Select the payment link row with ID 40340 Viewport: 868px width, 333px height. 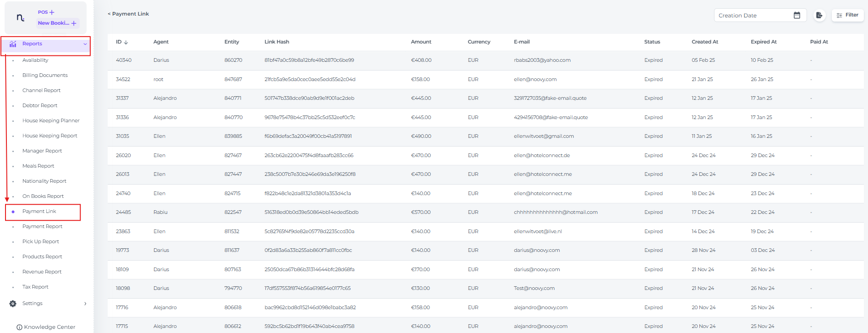tap(124, 60)
